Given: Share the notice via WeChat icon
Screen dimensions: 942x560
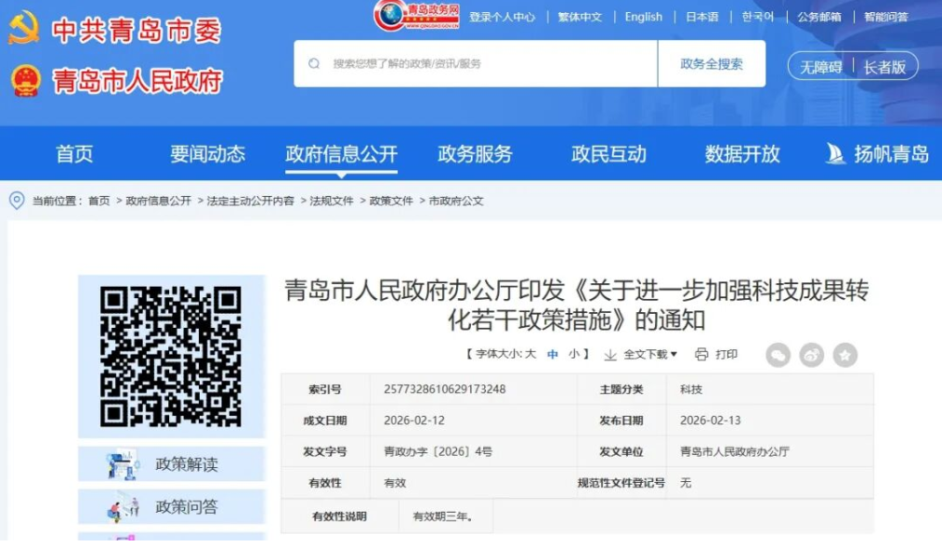Looking at the screenshot, I should (x=778, y=355).
